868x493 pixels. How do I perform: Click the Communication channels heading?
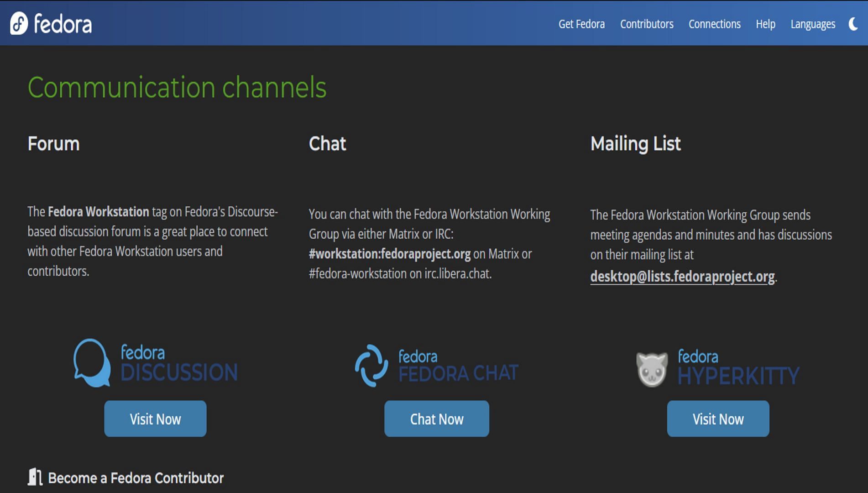pos(177,87)
